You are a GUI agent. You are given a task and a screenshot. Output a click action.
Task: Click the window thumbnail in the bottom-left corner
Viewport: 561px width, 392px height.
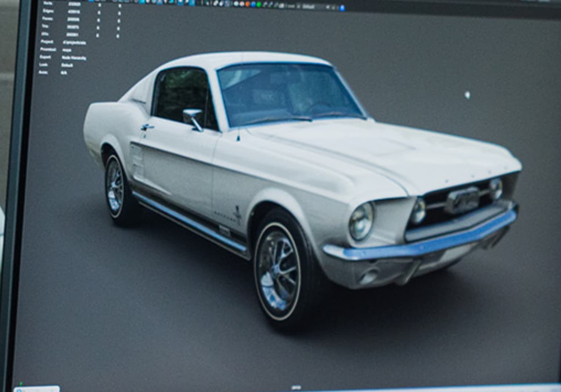[x=36, y=389]
